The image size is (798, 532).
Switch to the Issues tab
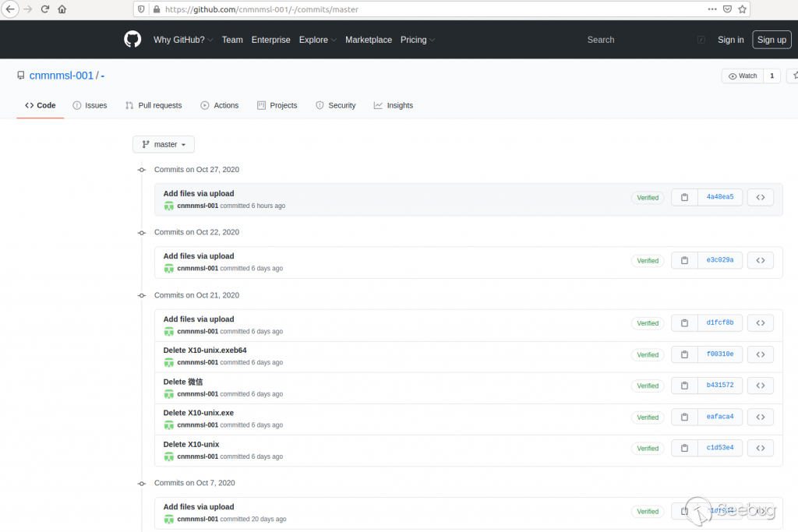click(x=90, y=105)
